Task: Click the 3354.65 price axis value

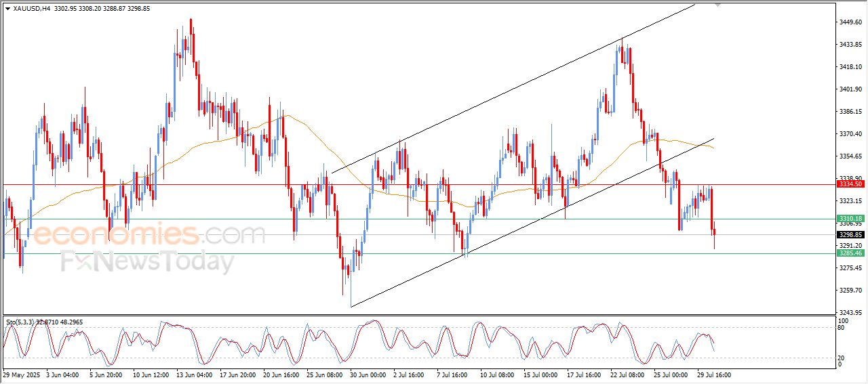Action: (x=850, y=156)
